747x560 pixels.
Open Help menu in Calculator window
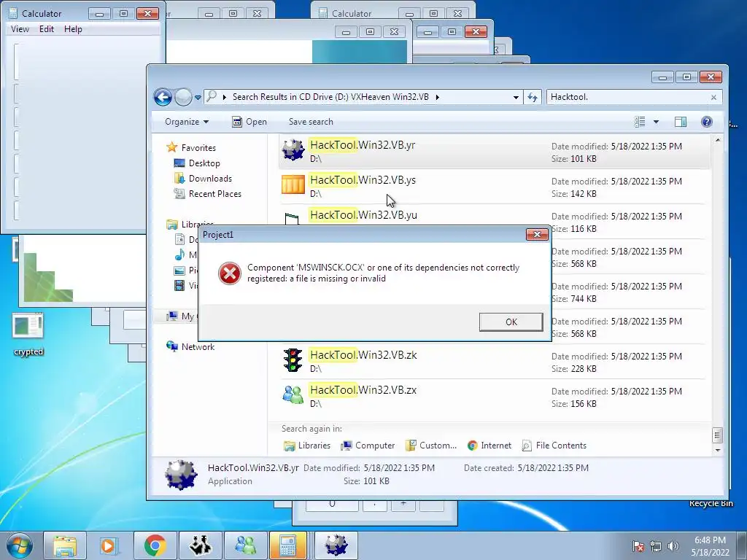coord(73,29)
